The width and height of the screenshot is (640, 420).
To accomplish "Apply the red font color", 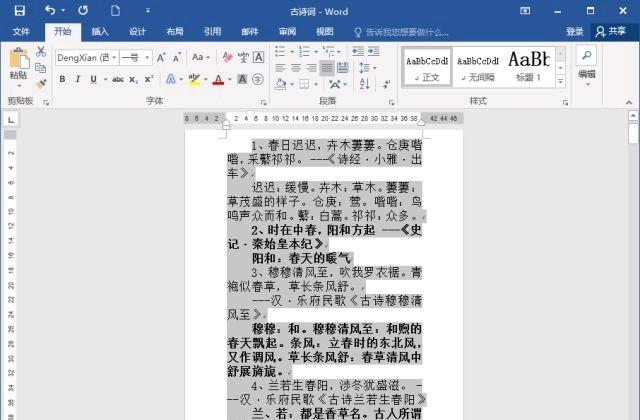I will click(x=218, y=79).
